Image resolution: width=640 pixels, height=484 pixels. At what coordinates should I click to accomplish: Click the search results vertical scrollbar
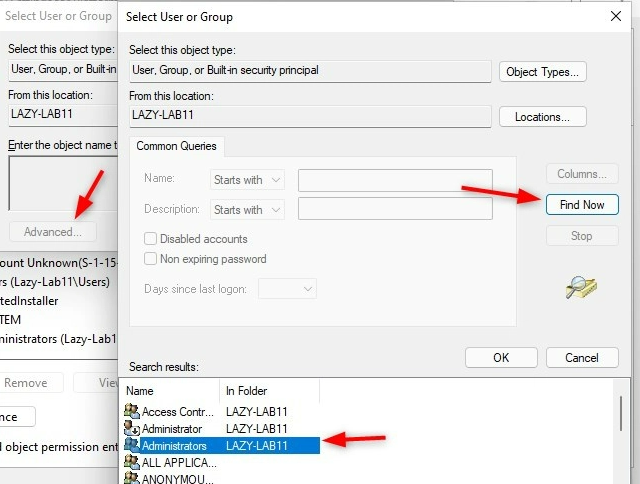[621, 413]
